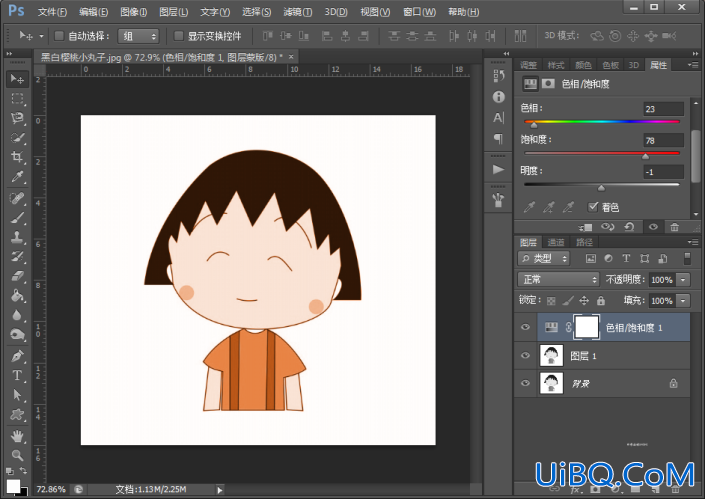Viewport: 705px width, 499px height.
Task: Select the Custom Shape tool
Action: click(17, 414)
